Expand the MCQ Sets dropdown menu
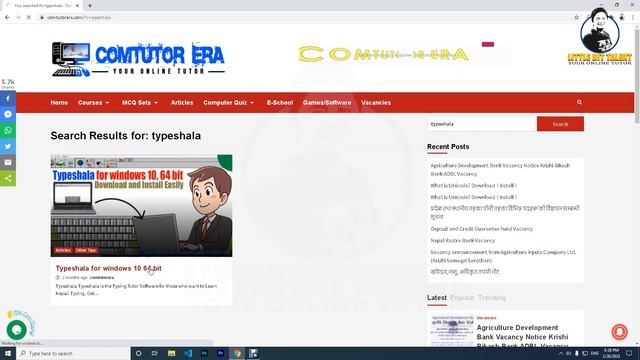The image size is (640, 360). [140, 102]
